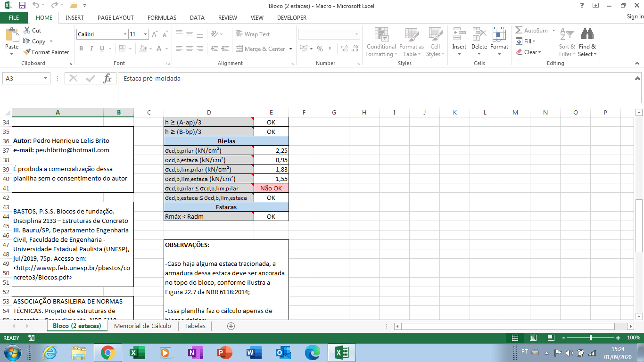Viewport: 644px width, 362px height.
Task: Switch to Page Layout view
Action: pos(533,338)
